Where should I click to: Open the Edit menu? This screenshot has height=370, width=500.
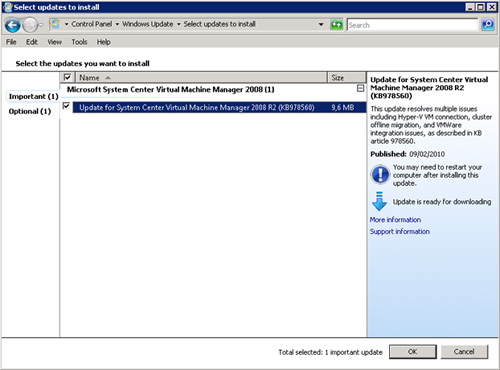(32, 42)
